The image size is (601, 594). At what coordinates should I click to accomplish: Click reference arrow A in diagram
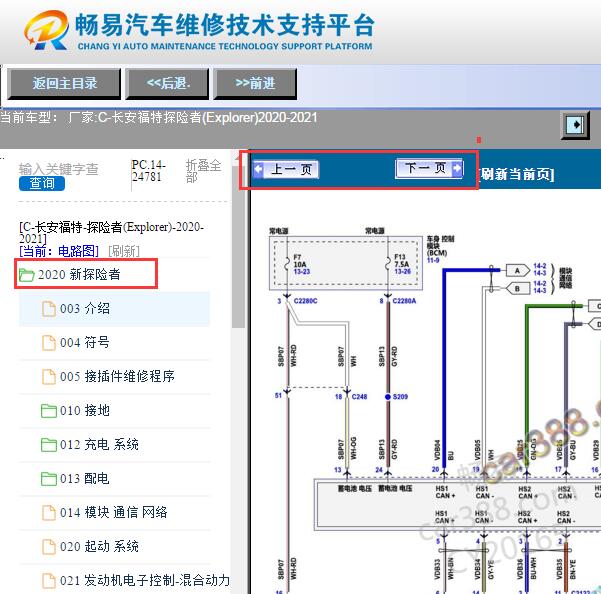point(517,271)
